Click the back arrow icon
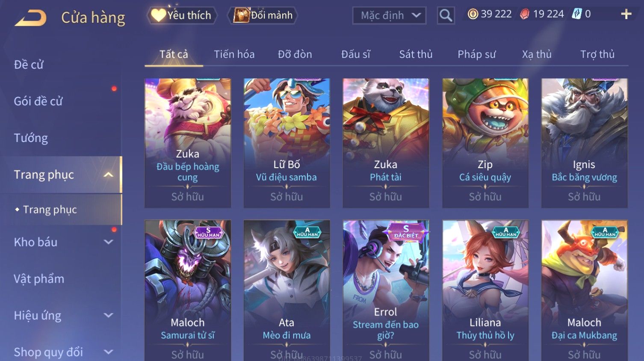Screen dimensions: 644x361 point(30,18)
